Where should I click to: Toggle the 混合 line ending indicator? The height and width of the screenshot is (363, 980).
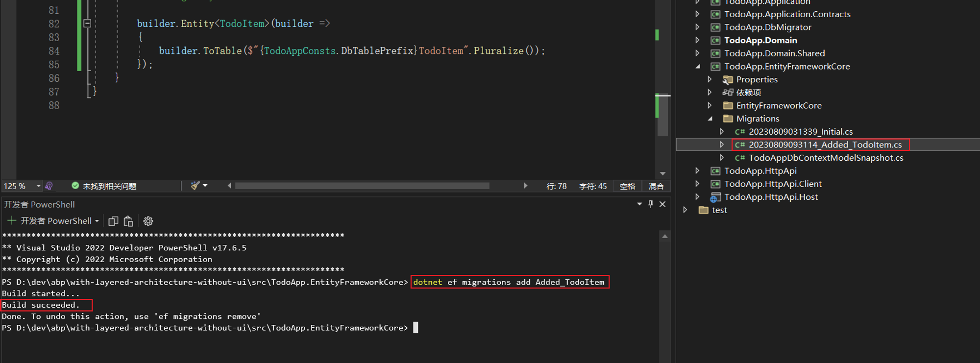[656, 186]
